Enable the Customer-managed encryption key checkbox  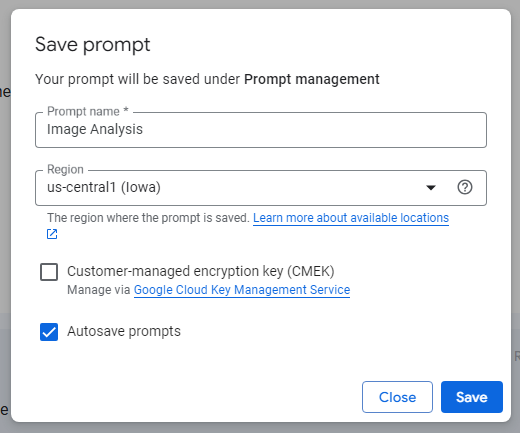[49, 272]
